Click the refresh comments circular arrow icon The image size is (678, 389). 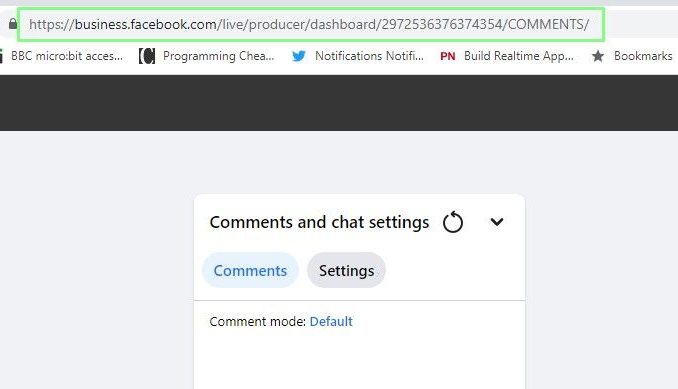click(x=453, y=222)
